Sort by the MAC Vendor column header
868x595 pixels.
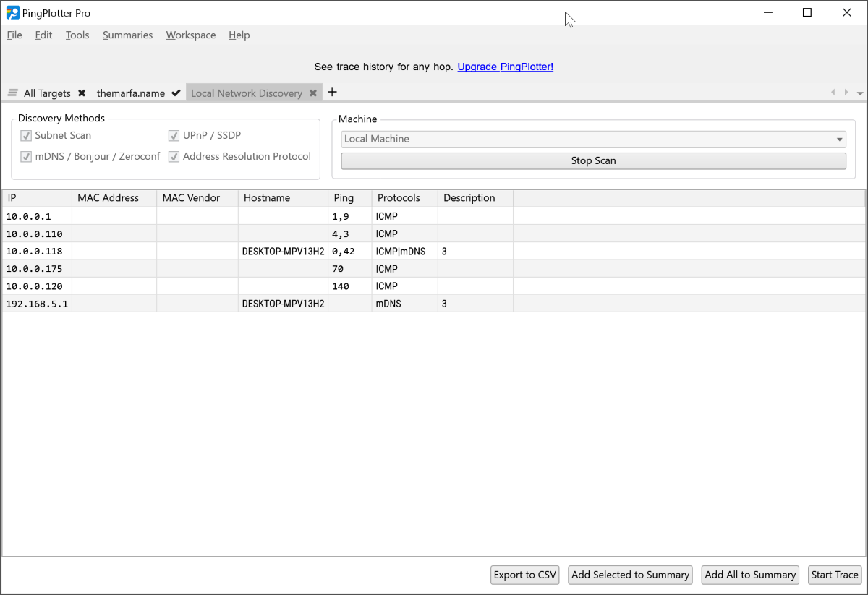pyautogui.click(x=197, y=198)
